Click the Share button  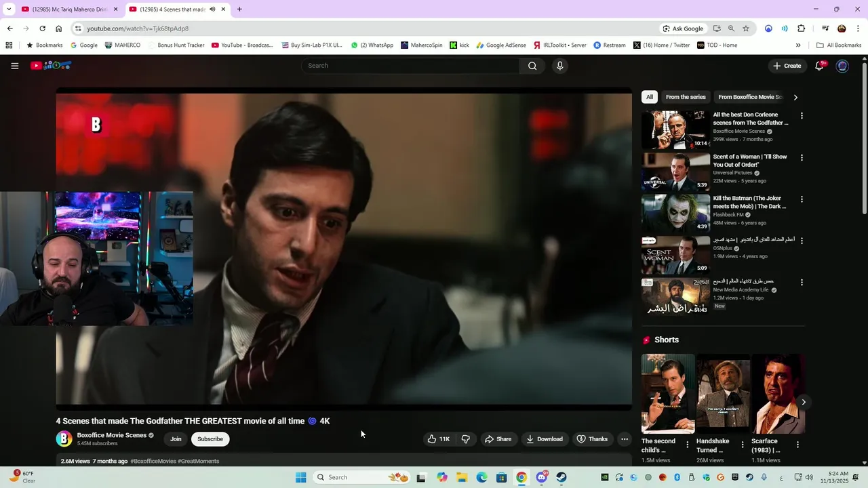[x=498, y=439]
